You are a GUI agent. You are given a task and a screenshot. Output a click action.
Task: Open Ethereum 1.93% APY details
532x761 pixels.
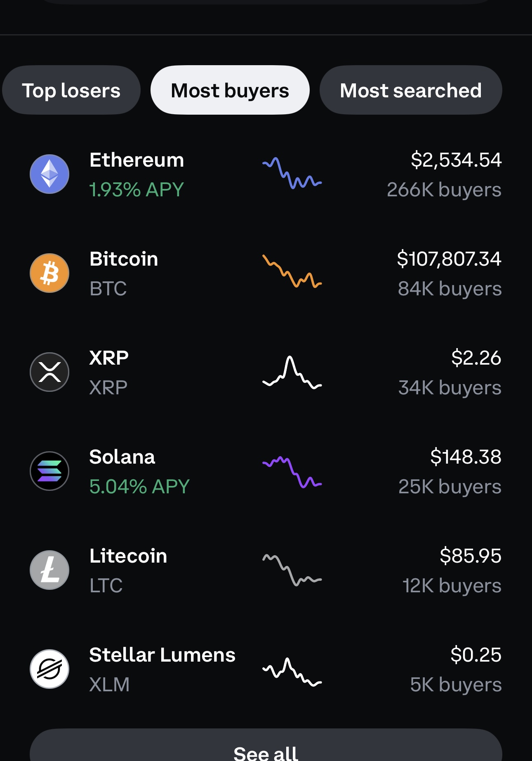137,190
